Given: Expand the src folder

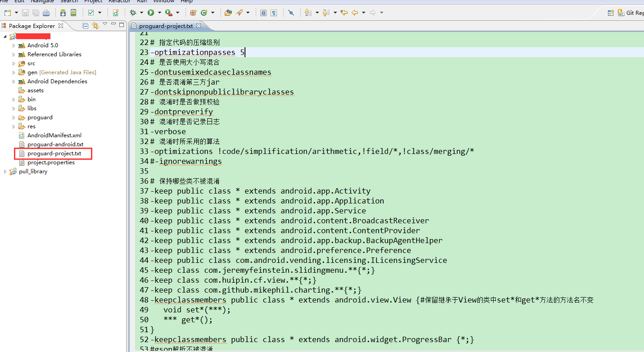Looking at the screenshot, I should 14,63.
